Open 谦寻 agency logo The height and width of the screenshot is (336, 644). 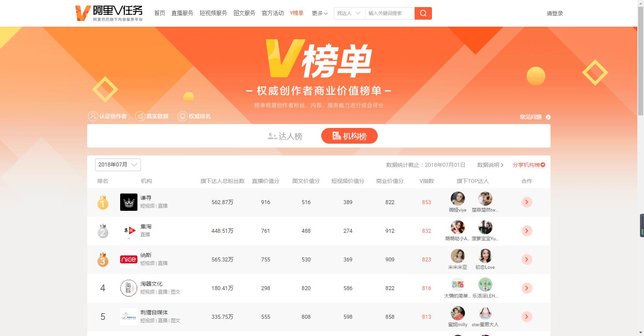(128, 202)
